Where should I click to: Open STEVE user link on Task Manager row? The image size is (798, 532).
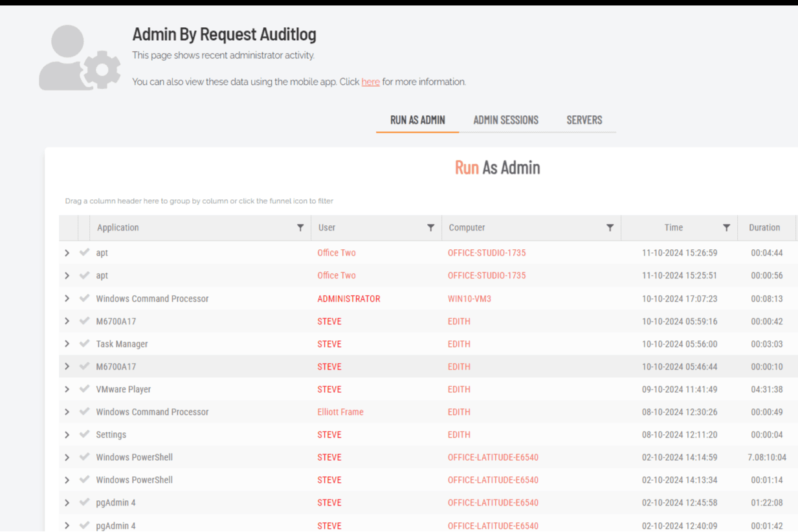click(329, 344)
